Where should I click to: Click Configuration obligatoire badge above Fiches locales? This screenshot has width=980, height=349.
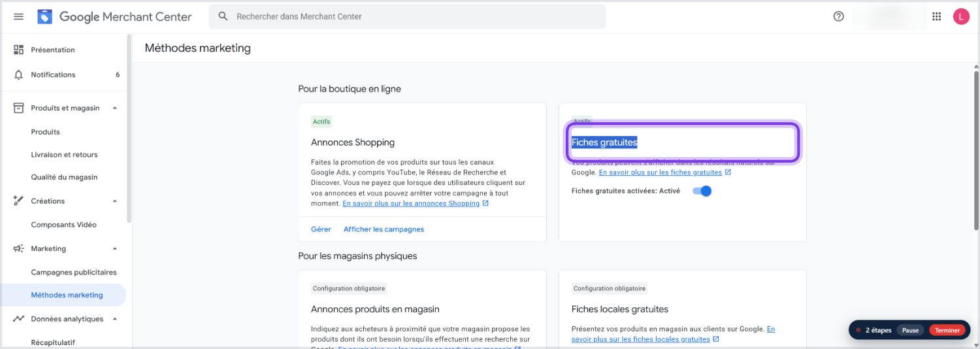point(610,288)
